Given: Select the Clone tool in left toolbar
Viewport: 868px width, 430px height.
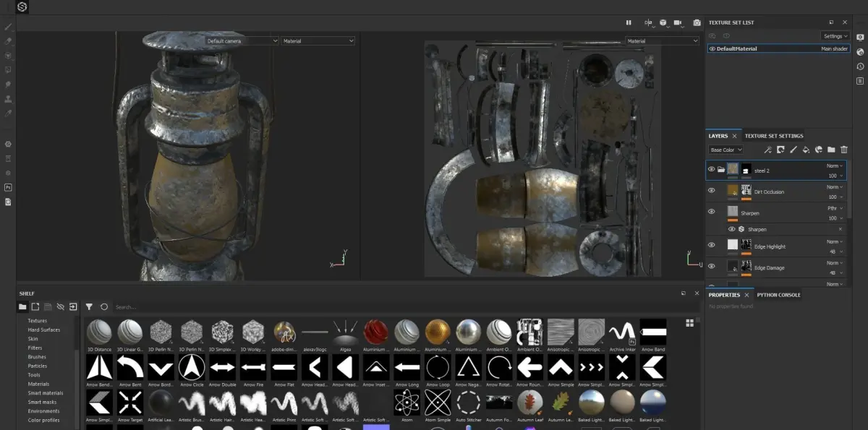Looking at the screenshot, I should tap(8, 99).
